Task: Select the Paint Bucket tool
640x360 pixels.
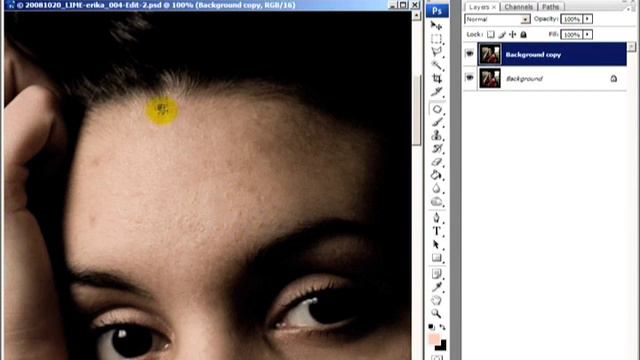Action: coord(436,175)
